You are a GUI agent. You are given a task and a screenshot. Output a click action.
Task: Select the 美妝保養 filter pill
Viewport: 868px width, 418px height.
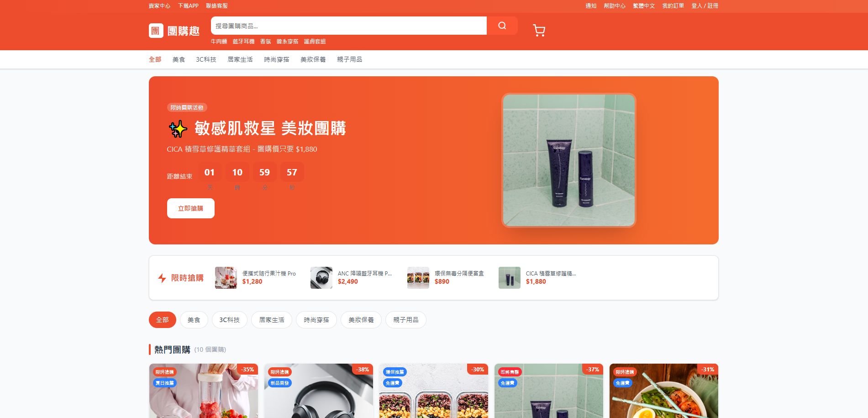point(361,320)
